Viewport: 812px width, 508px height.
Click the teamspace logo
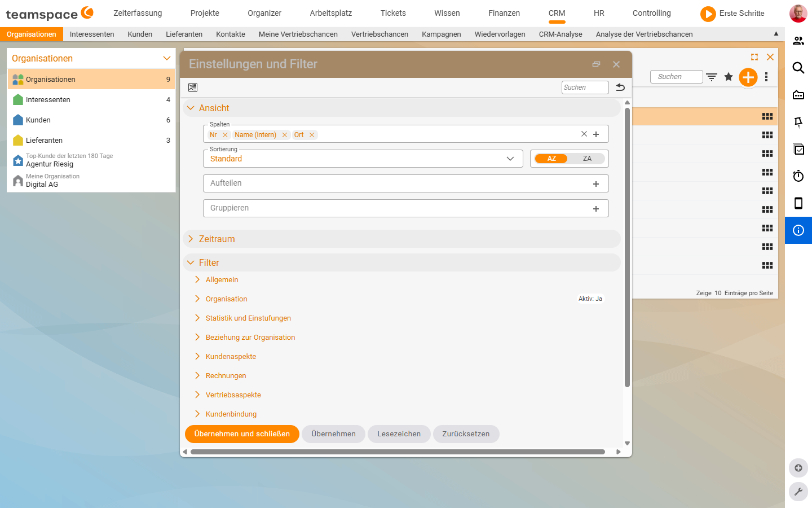click(50, 13)
